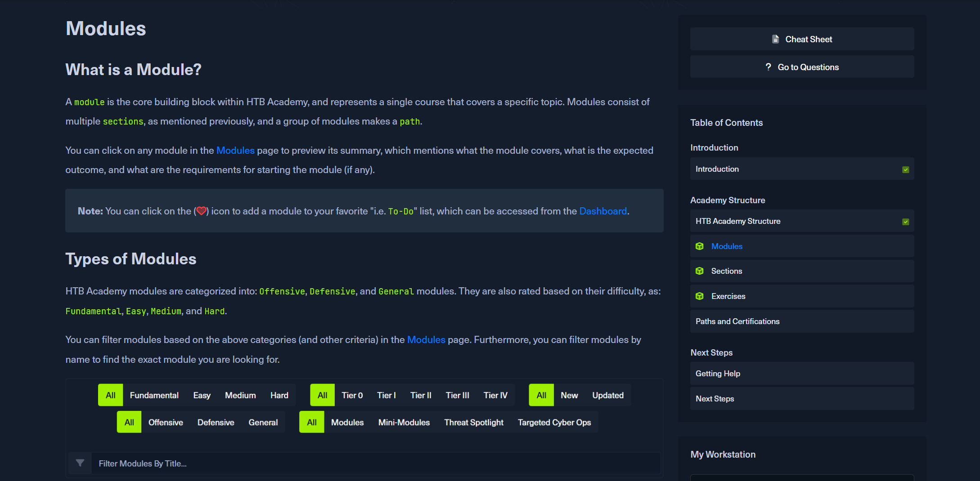The height and width of the screenshot is (481, 980).
Task: Follow the Modules link in the preview paragraph
Action: tap(235, 151)
